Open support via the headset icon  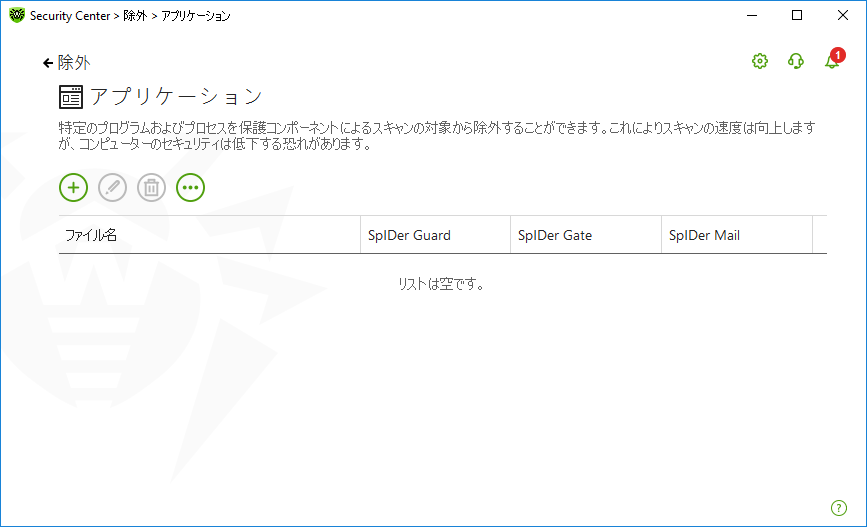[796, 61]
